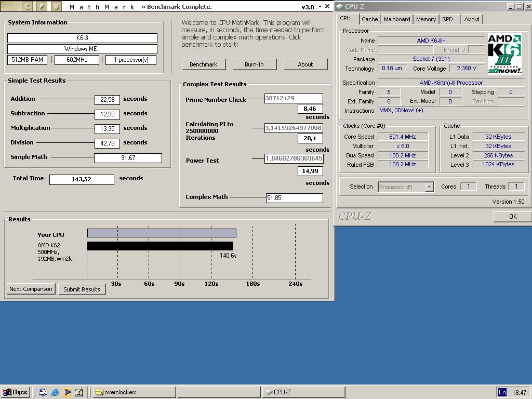
Task: Switch to the Cache tab in CPU-Z
Action: tap(370, 19)
